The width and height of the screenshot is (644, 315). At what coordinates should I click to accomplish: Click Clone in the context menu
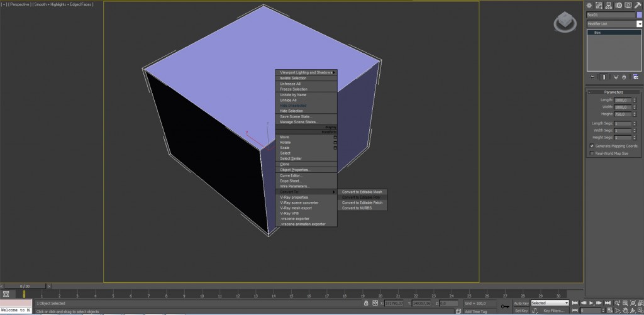(x=306, y=164)
